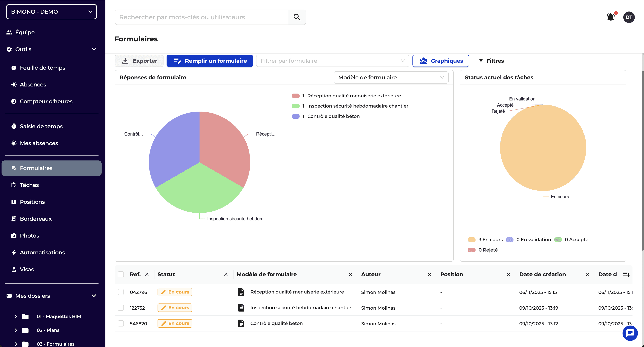
Task: Click the Remplir un formulaire button
Action: [x=209, y=61]
